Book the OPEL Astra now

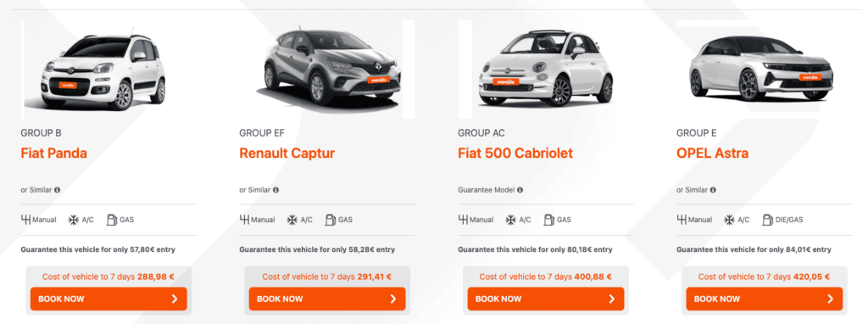765,299
